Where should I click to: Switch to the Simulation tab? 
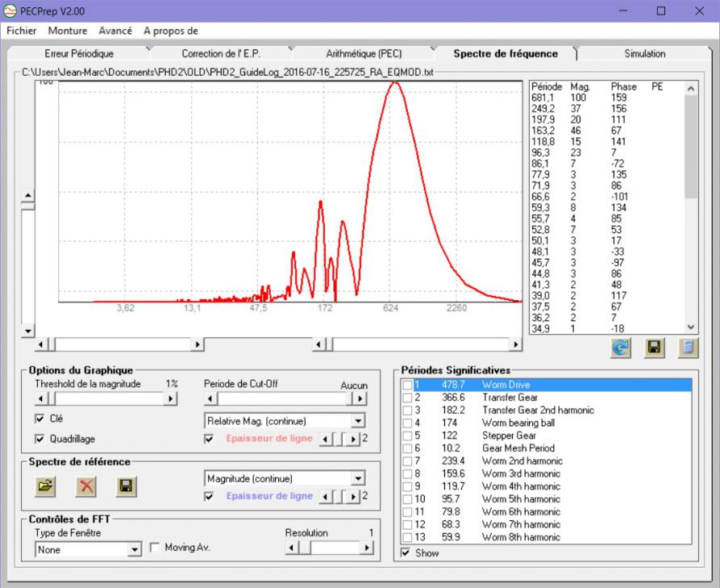coord(645,54)
